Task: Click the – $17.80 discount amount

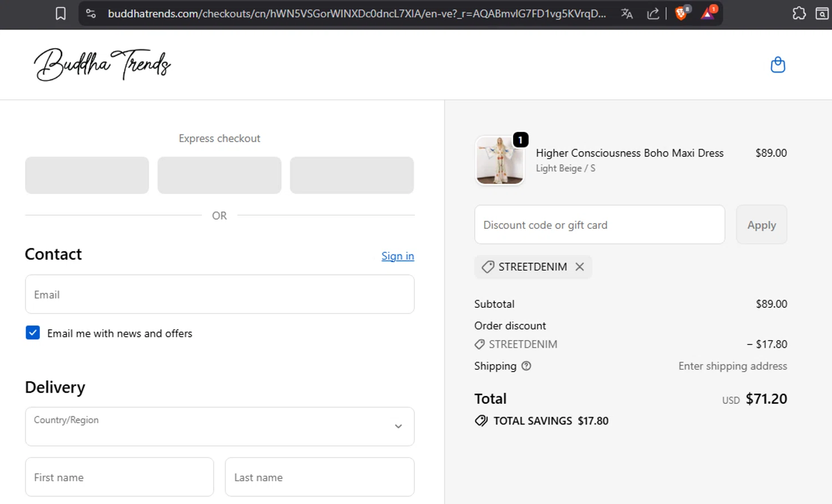Action: 767,344
